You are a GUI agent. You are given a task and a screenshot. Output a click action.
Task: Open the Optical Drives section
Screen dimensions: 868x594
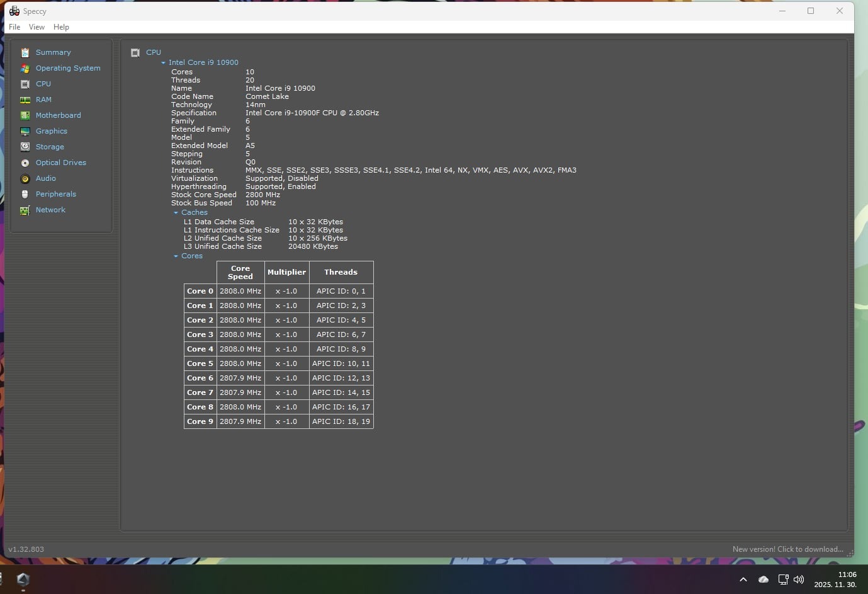[61, 163]
